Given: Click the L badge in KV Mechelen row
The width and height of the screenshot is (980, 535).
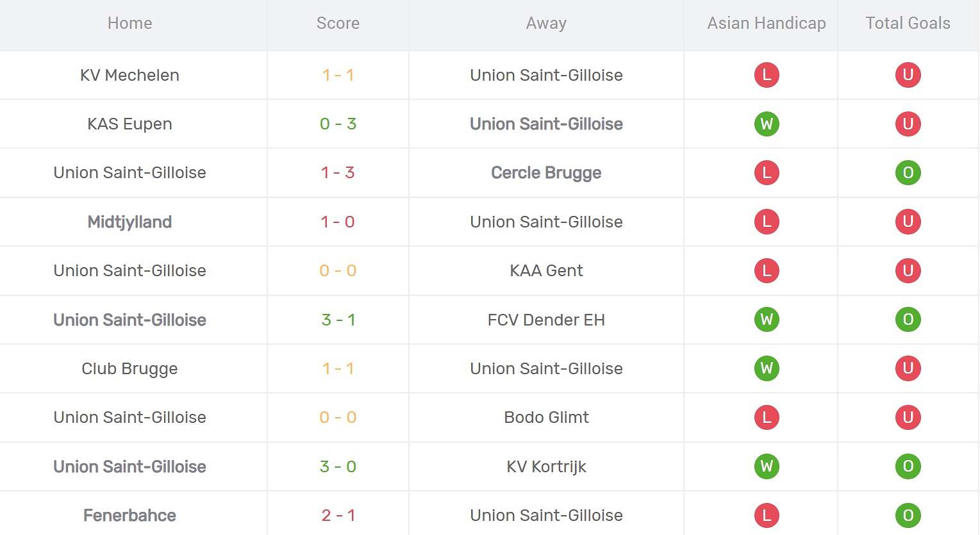Looking at the screenshot, I should coord(767,75).
